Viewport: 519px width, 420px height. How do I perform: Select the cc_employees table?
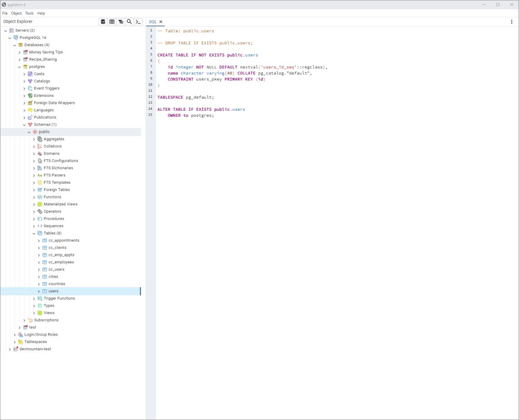click(61, 262)
